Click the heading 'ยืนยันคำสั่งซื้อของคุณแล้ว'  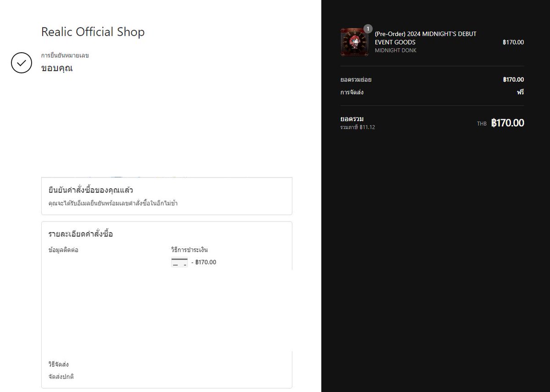point(91,190)
